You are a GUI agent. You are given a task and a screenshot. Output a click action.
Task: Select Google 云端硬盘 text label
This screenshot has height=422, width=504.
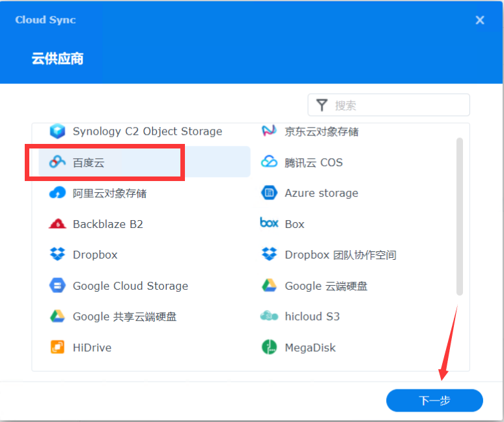click(326, 286)
